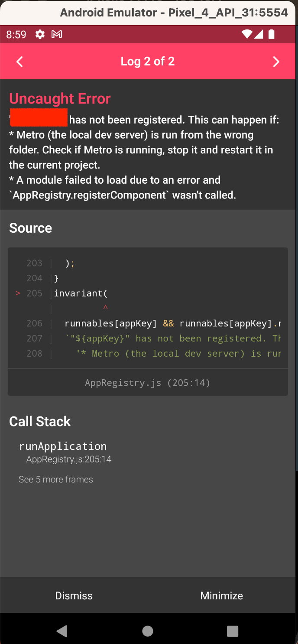
Task: Select the runApplication stack frame
Action: [63, 446]
